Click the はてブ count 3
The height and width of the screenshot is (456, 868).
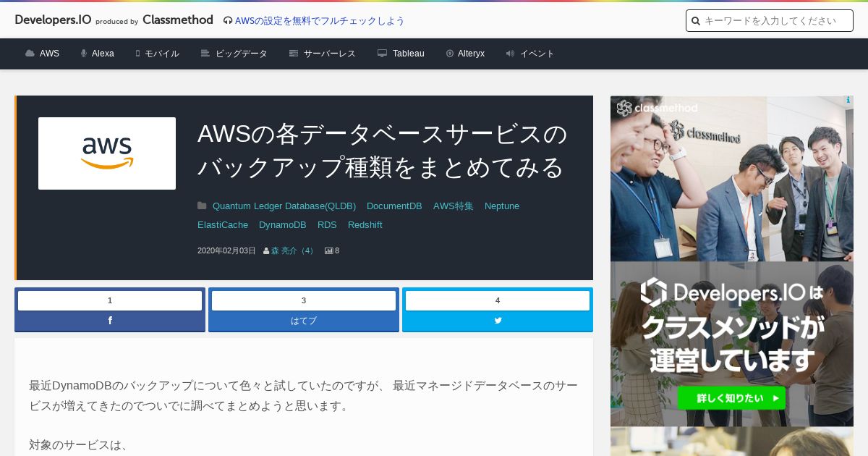point(304,300)
